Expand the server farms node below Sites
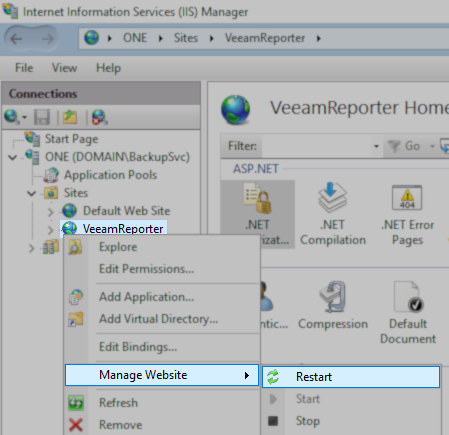Viewport: 449px width, 435px height. point(31,248)
